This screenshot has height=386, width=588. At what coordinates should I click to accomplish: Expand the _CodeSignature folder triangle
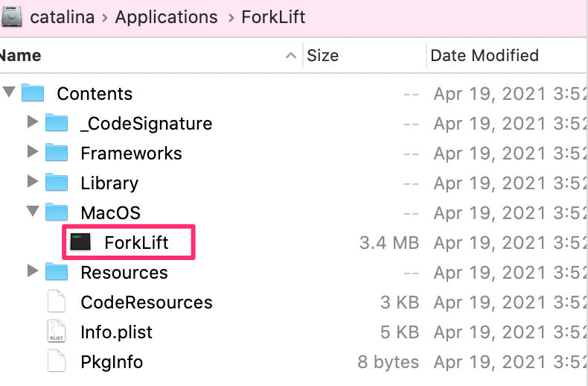pos(33,121)
